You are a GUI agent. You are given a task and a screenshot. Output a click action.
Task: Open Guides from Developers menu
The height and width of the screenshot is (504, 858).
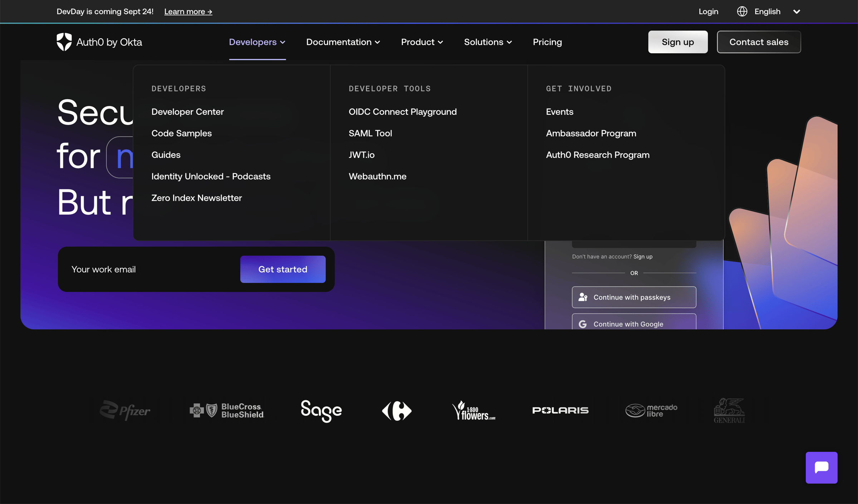[166, 155]
